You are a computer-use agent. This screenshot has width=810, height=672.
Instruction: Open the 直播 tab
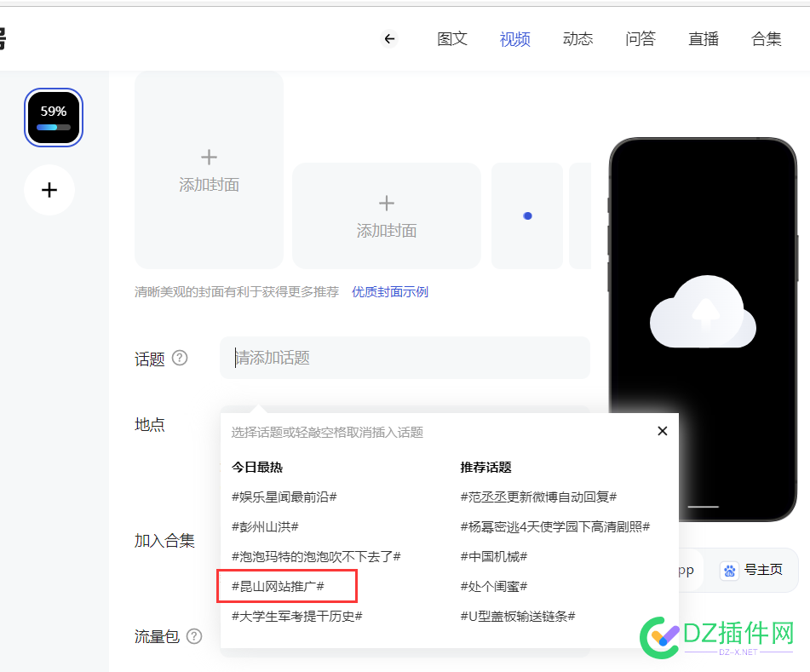(x=703, y=38)
